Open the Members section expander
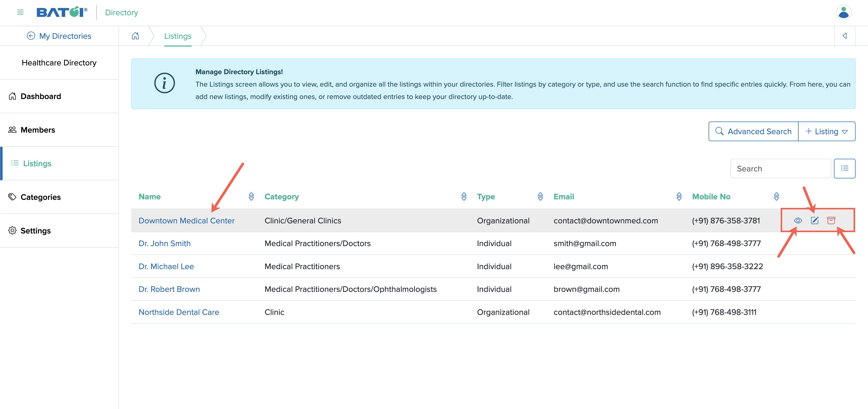The width and height of the screenshot is (868, 409). point(59,130)
